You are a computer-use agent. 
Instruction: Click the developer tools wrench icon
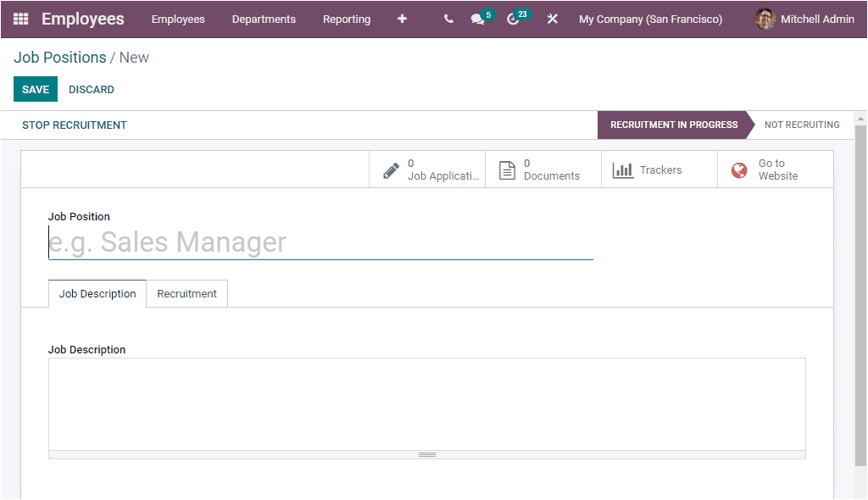point(552,19)
